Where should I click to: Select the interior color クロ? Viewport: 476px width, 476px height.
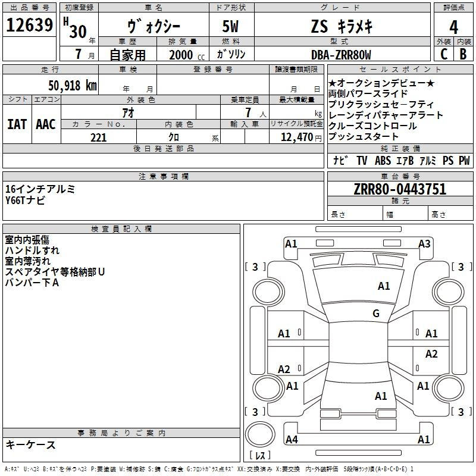pyautogui.click(x=174, y=137)
